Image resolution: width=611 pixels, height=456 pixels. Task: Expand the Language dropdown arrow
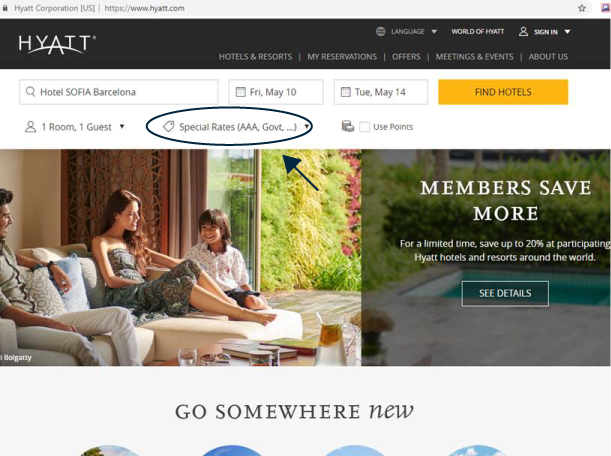coord(434,32)
